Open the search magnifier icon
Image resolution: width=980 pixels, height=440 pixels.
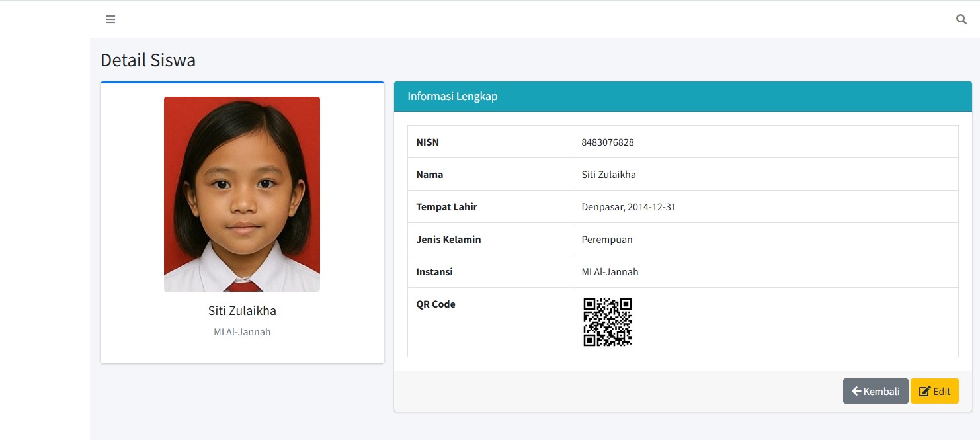click(961, 19)
